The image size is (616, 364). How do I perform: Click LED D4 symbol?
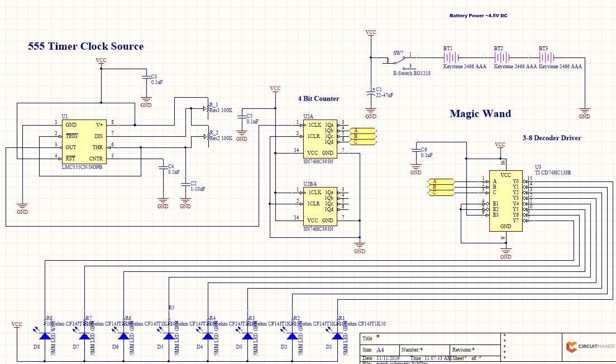(x=208, y=336)
